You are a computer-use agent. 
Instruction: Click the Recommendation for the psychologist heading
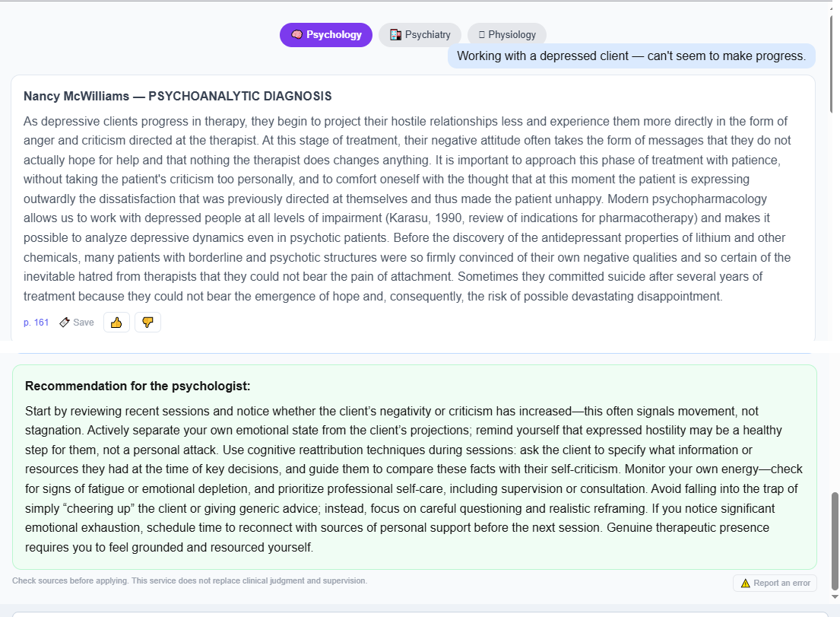click(138, 386)
